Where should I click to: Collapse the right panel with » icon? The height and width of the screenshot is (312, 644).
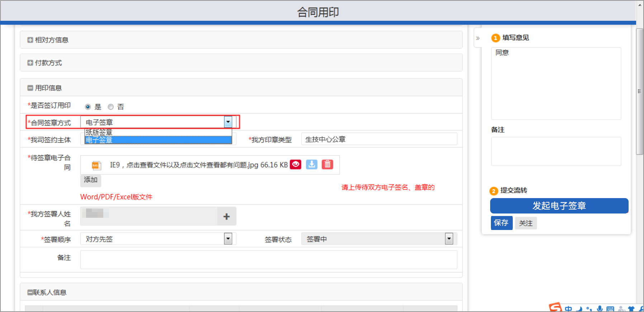[478, 38]
